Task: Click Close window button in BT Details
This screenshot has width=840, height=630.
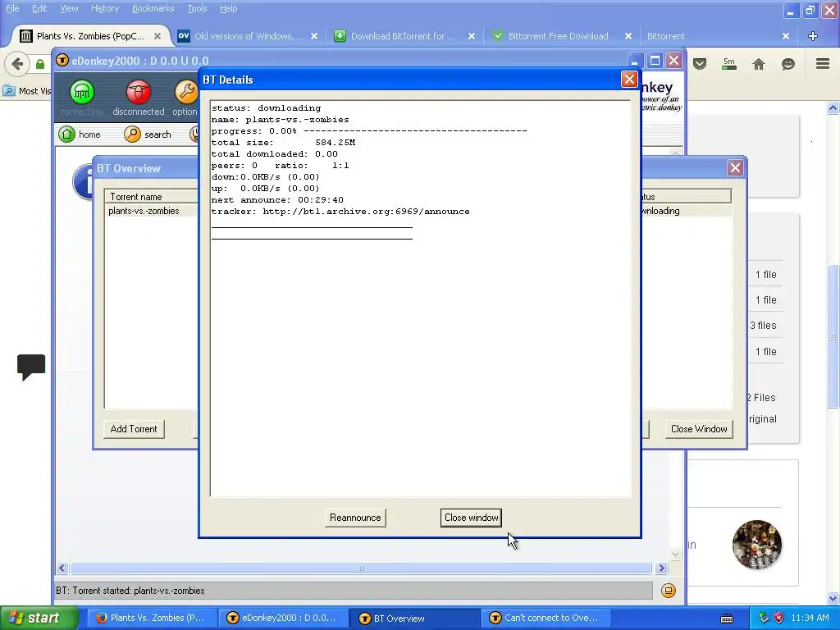Action: point(471,518)
